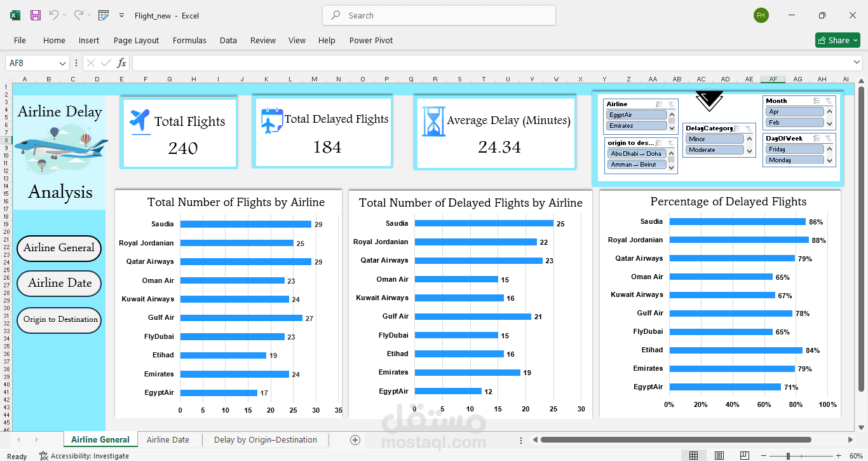
Task: Switch to the Airline Date sheet tab
Action: [168, 439]
